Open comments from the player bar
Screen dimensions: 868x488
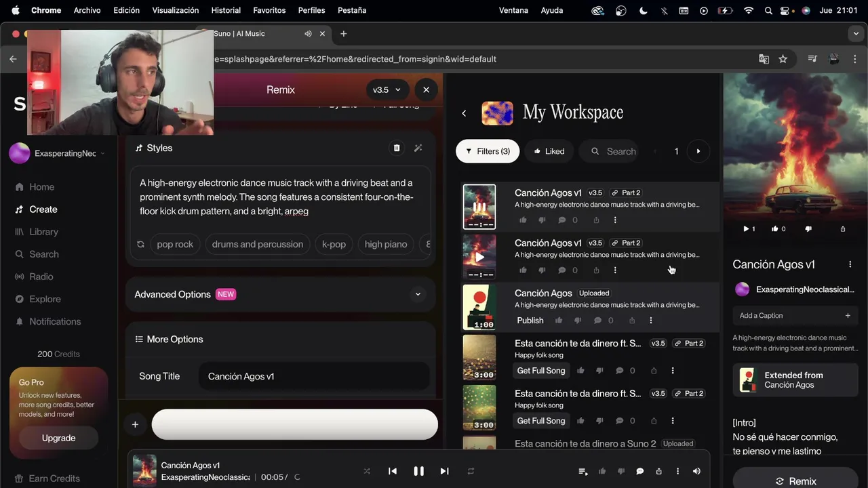point(639,471)
